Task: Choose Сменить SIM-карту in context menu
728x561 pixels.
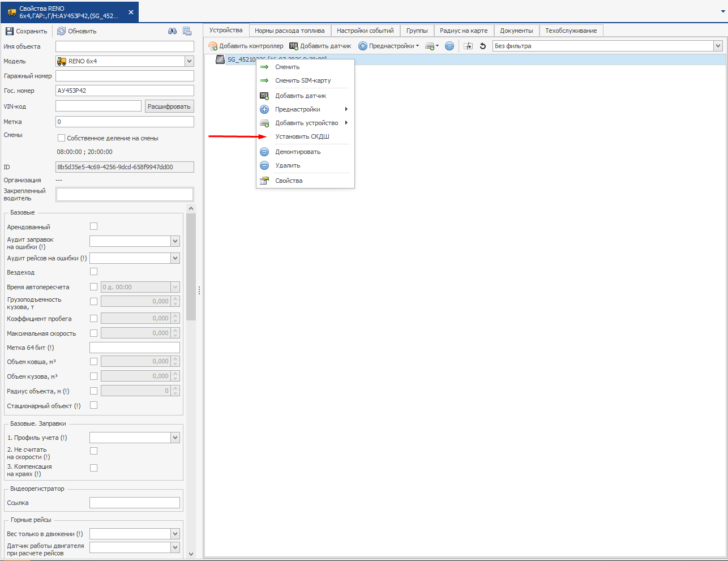Action: point(305,80)
